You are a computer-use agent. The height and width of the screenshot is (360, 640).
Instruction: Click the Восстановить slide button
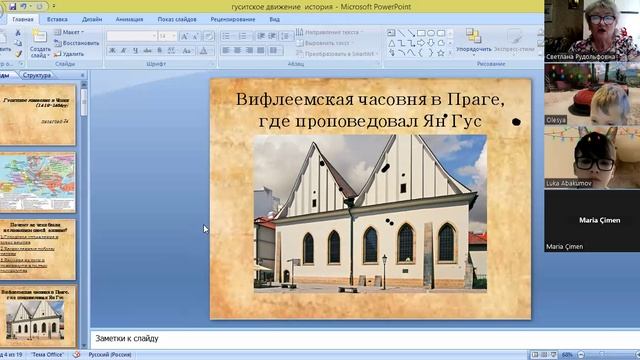(x=77, y=43)
